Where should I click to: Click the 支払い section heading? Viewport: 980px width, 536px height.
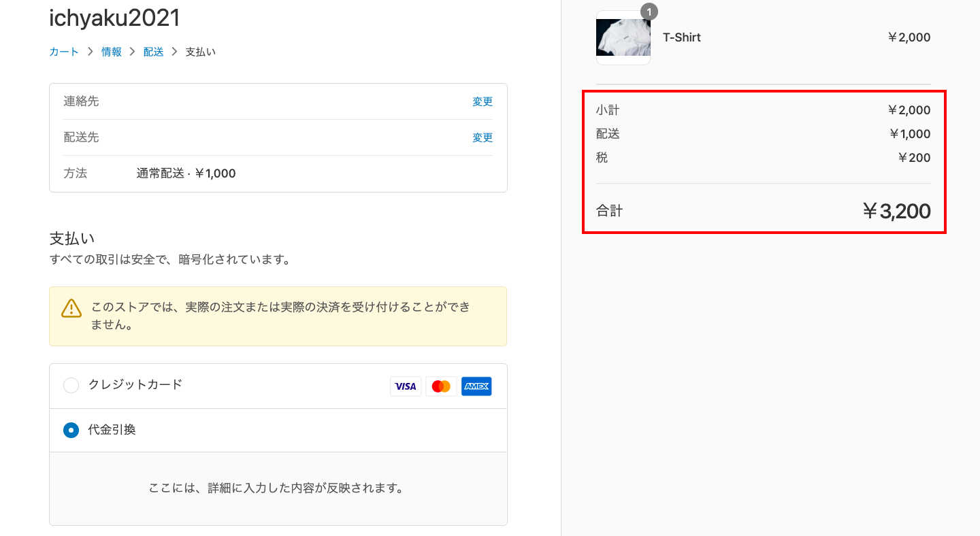pyautogui.click(x=72, y=239)
